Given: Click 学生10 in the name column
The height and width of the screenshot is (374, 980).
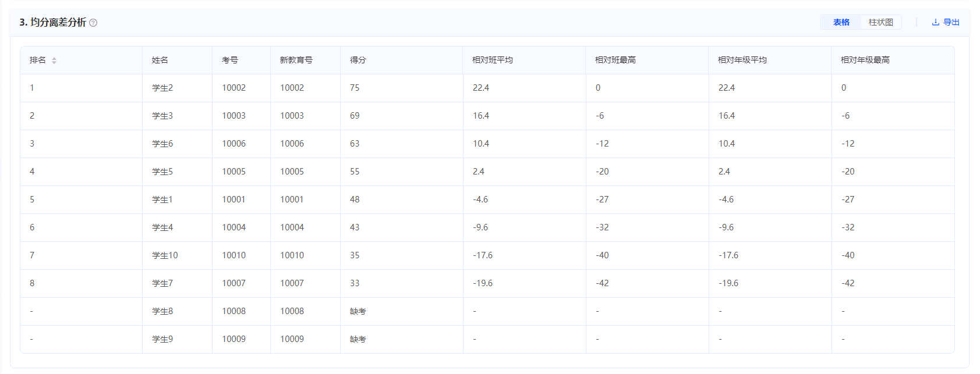Looking at the screenshot, I should 165,255.
